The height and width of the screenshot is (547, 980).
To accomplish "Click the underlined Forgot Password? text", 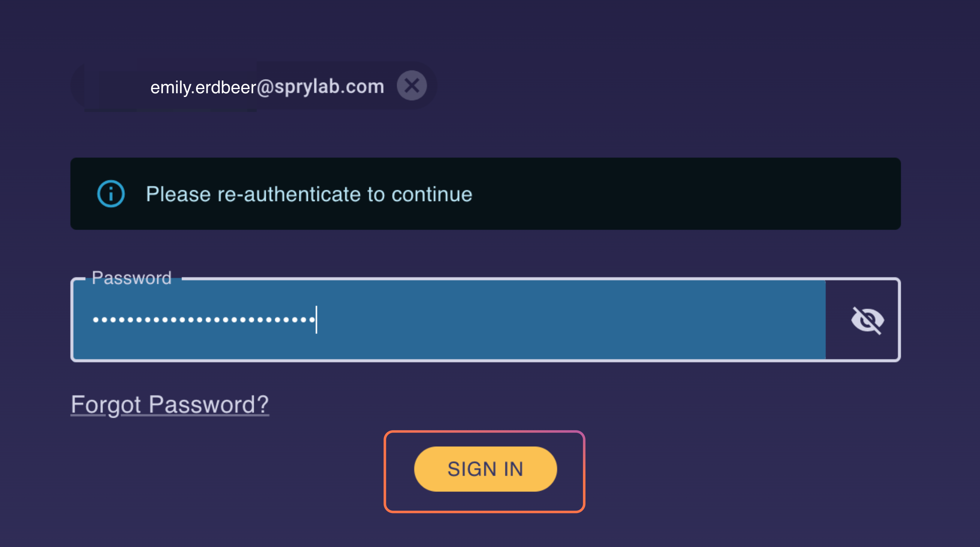I will tap(170, 404).
